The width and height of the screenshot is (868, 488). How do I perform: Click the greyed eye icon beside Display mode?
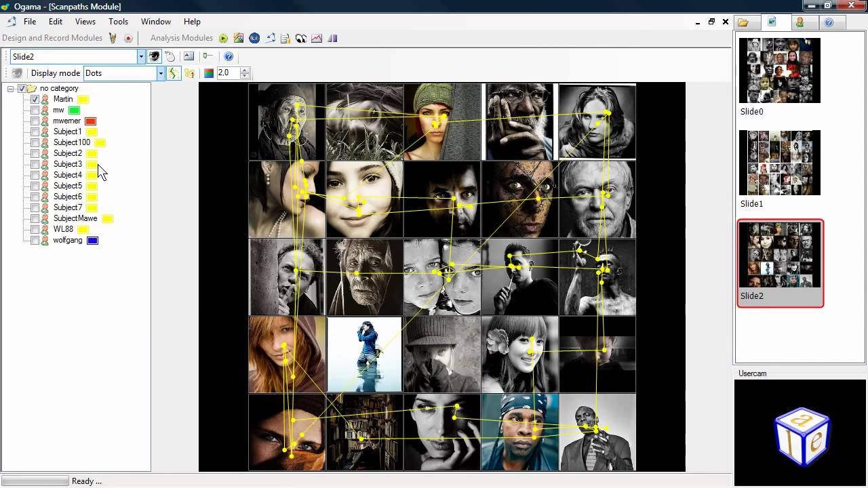tap(18, 73)
